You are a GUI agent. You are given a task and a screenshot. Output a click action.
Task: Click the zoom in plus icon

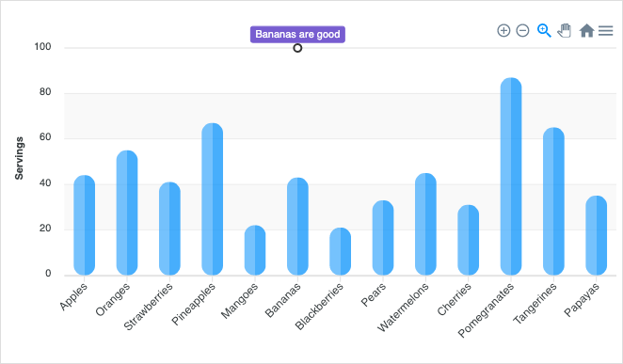(x=503, y=30)
